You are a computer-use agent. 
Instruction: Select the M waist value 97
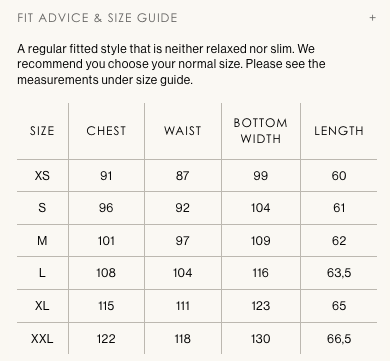183,240
